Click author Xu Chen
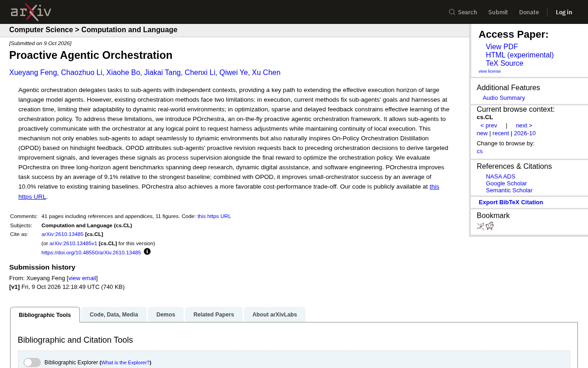 pyautogui.click(x=266, y=73)
